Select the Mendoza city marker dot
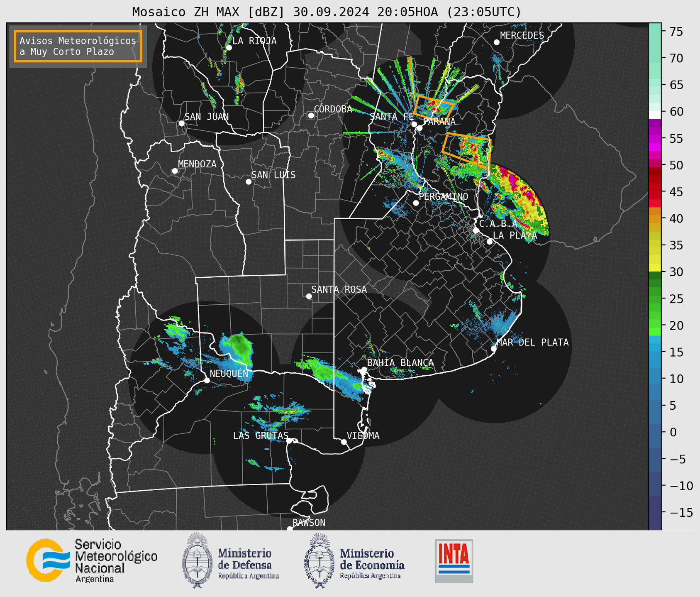 pyautogui.click(x=175, y=171)
